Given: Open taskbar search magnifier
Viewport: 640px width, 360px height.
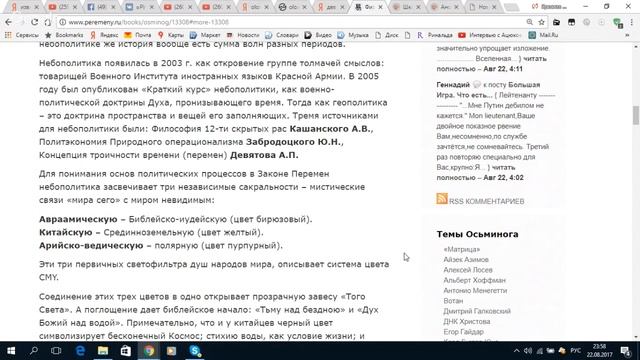Looking at the screenshot, I should (x=34, y=351).
